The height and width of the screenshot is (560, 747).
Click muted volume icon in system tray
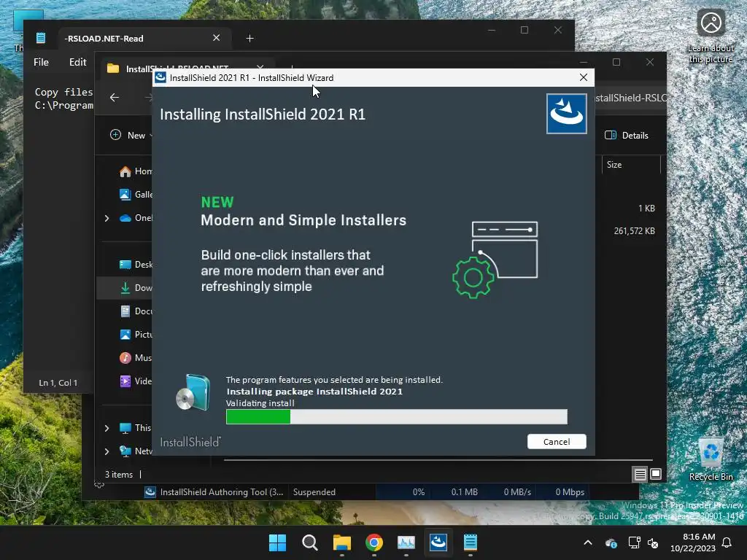click(x=653, y=542)
